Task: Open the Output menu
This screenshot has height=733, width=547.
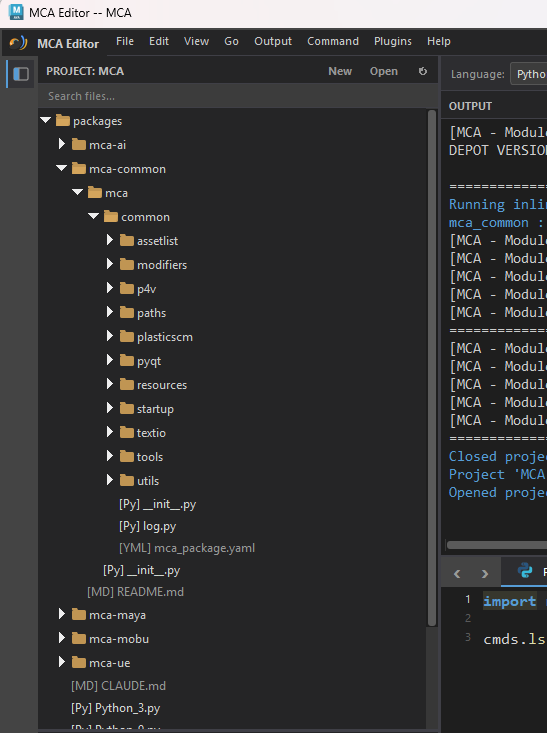Action: point(273,42)
